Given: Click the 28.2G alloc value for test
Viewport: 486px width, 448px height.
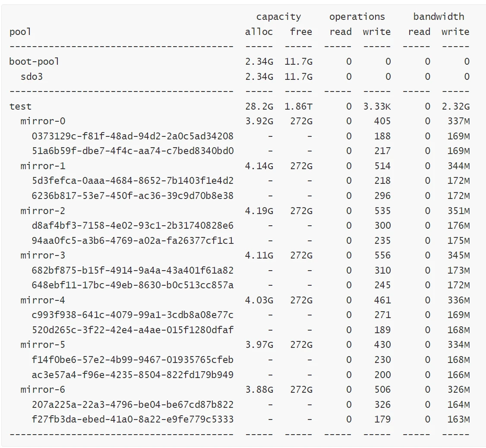Looking at the screenshot, I should (259, 107).
